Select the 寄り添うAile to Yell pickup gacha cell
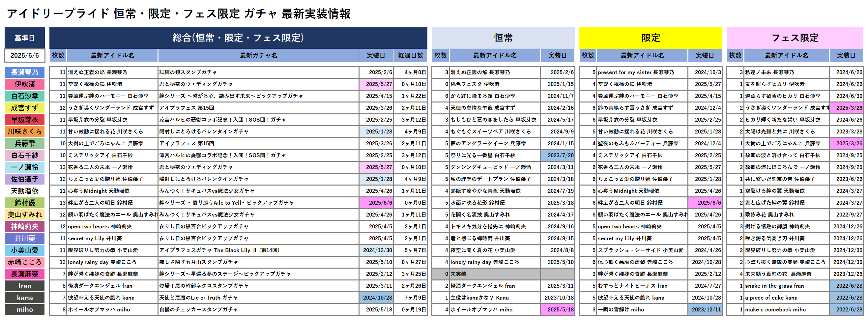The height and width of the screenshot is (320, 868). point(258,203)
